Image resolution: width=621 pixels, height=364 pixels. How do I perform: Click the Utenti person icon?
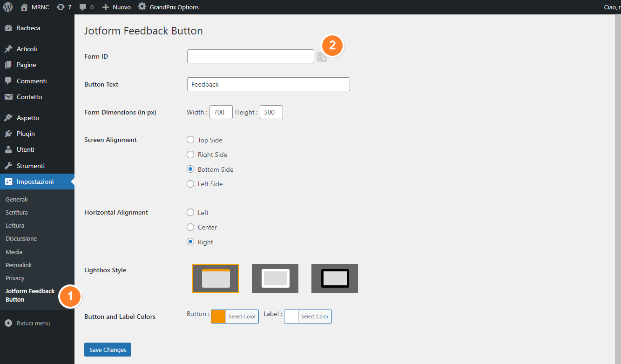pos(8,149)
